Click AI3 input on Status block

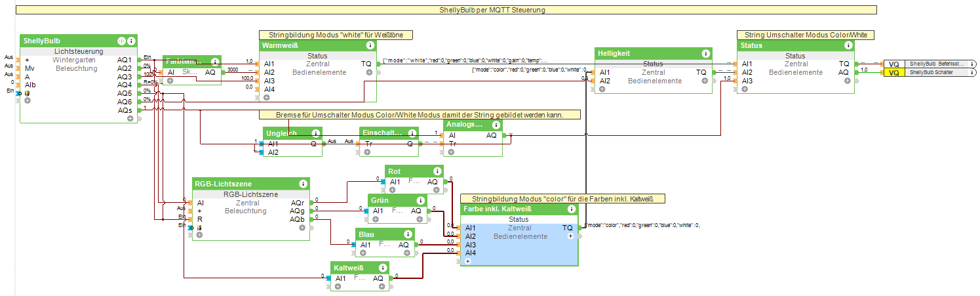(747, 81)
